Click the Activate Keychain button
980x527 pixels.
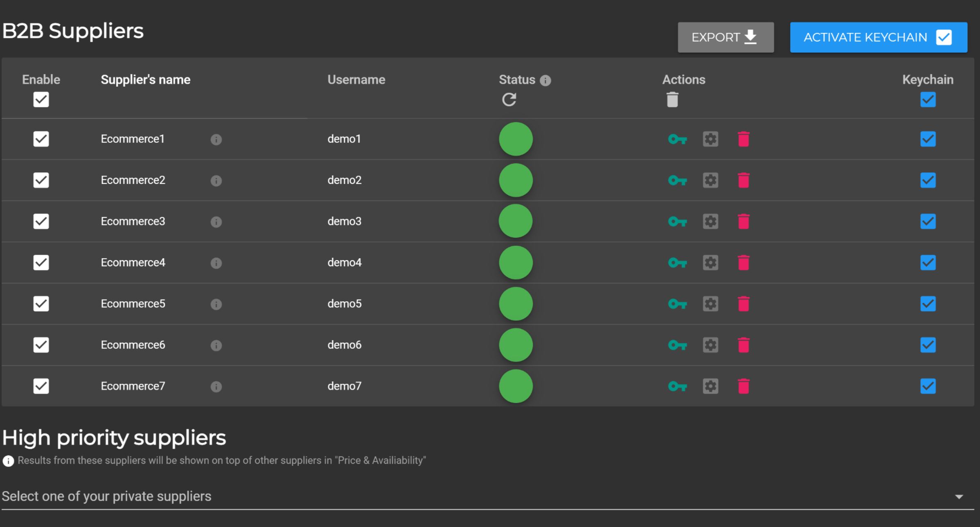[879, 37]
